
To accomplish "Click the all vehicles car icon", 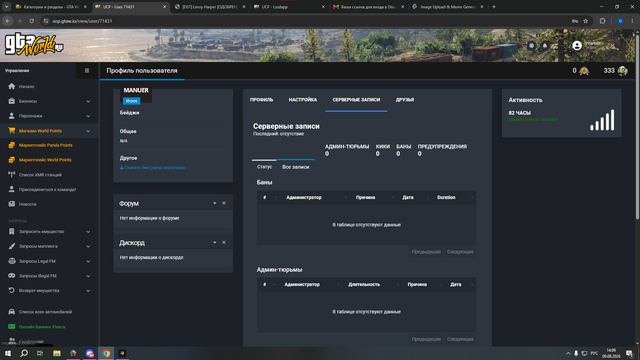I will coord(11,312).
